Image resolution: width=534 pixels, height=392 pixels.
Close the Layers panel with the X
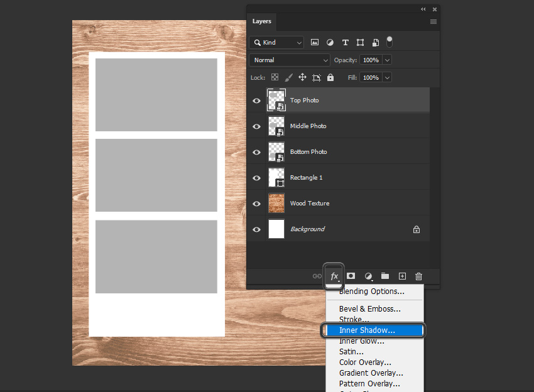point(435,9)
